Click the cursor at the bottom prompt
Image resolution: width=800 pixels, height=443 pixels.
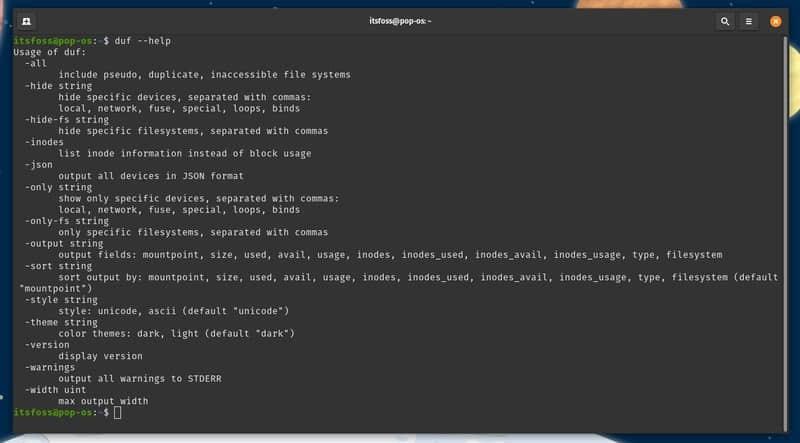pos(118,412)
